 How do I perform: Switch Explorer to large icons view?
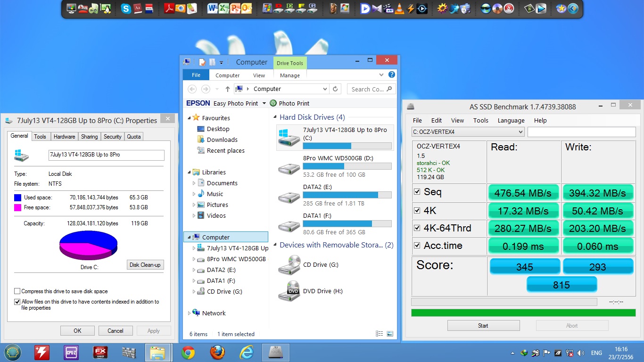tap(390, 334)
